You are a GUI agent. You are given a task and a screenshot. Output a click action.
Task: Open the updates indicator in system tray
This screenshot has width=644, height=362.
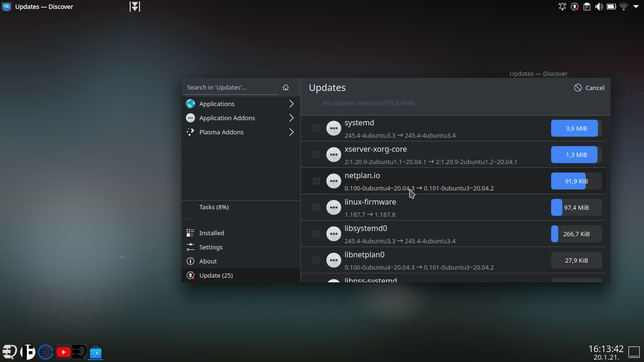click(575, 7)
